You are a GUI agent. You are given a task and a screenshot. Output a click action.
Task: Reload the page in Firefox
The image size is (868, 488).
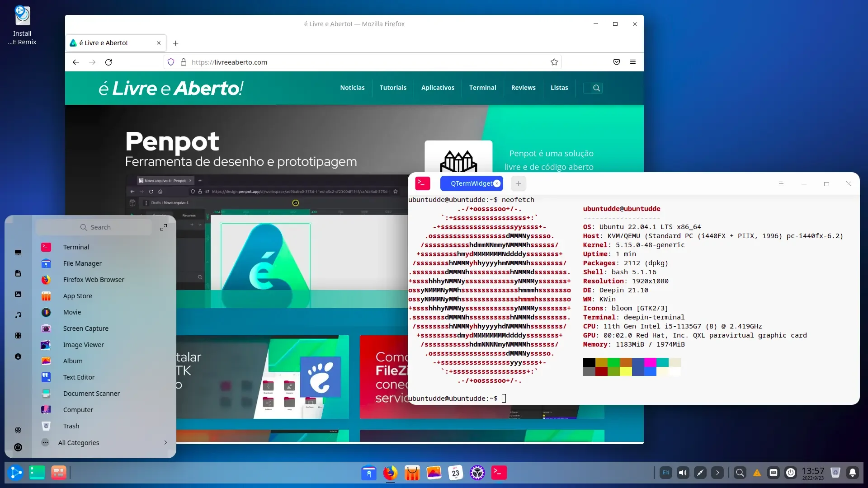108,62
